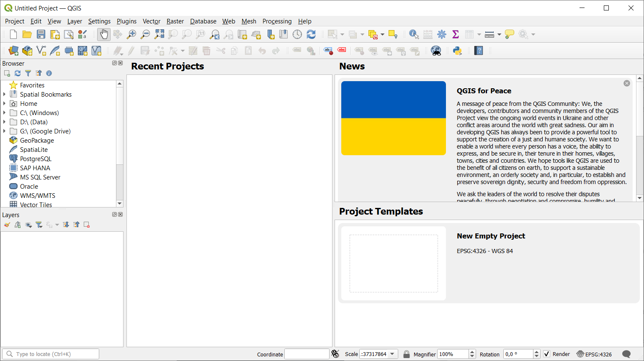
Task: Click the News panel scrollbar down arrow
Action: click(x=639, y=198)
